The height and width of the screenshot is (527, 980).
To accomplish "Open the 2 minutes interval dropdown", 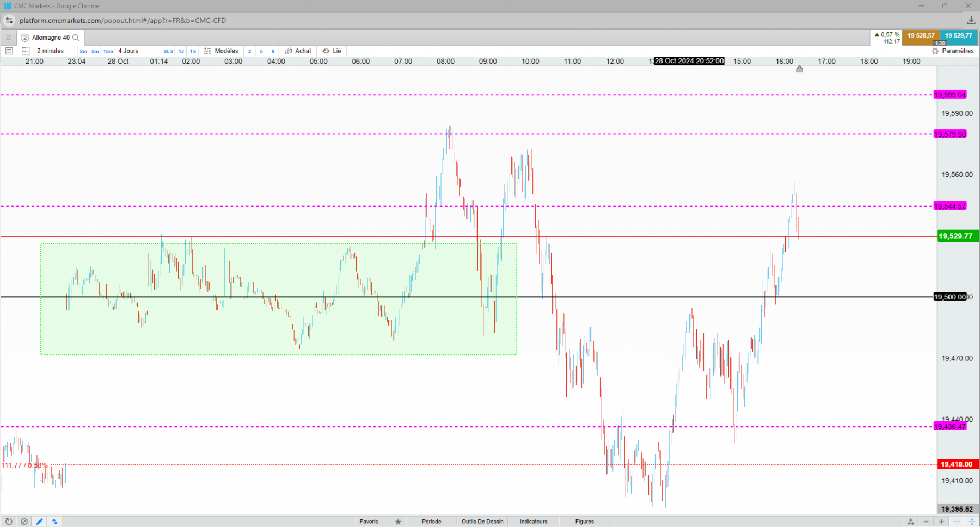I will (51, 51).
